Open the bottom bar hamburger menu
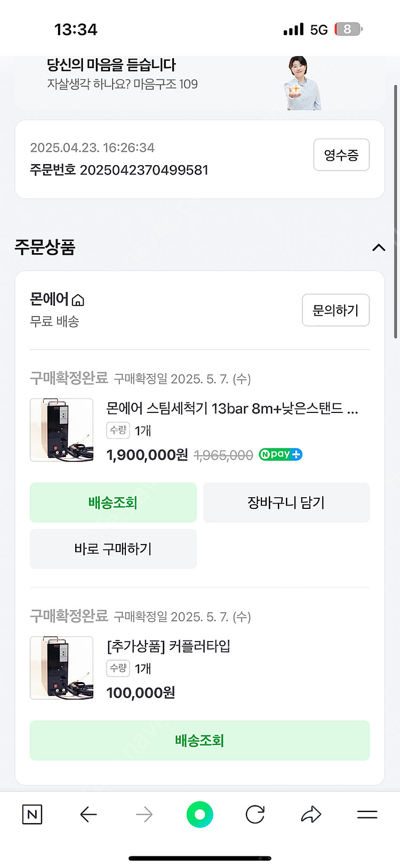Viewport: 400px width, 868px height. (x=367, y=814)
